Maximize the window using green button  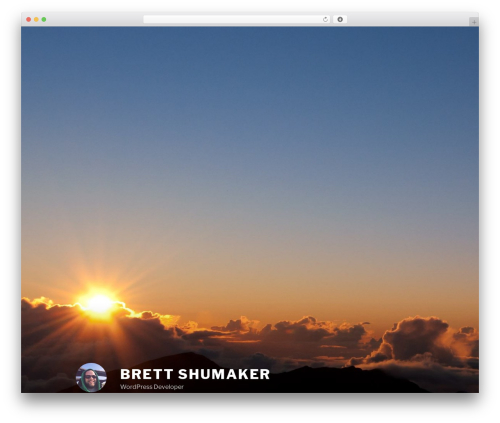tap(44, 20)
